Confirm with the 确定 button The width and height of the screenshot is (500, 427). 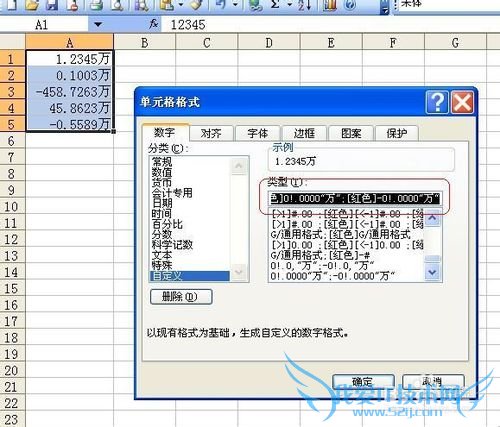[363, 381]
